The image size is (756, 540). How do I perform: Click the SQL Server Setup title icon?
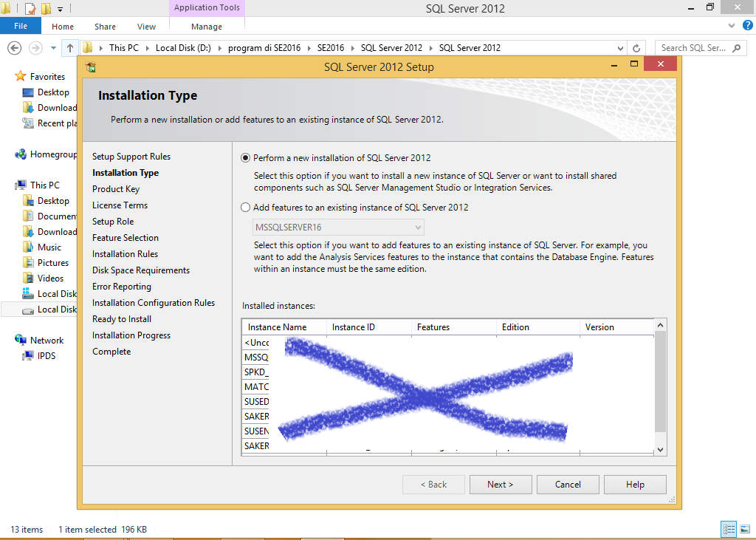coord(91,66)
